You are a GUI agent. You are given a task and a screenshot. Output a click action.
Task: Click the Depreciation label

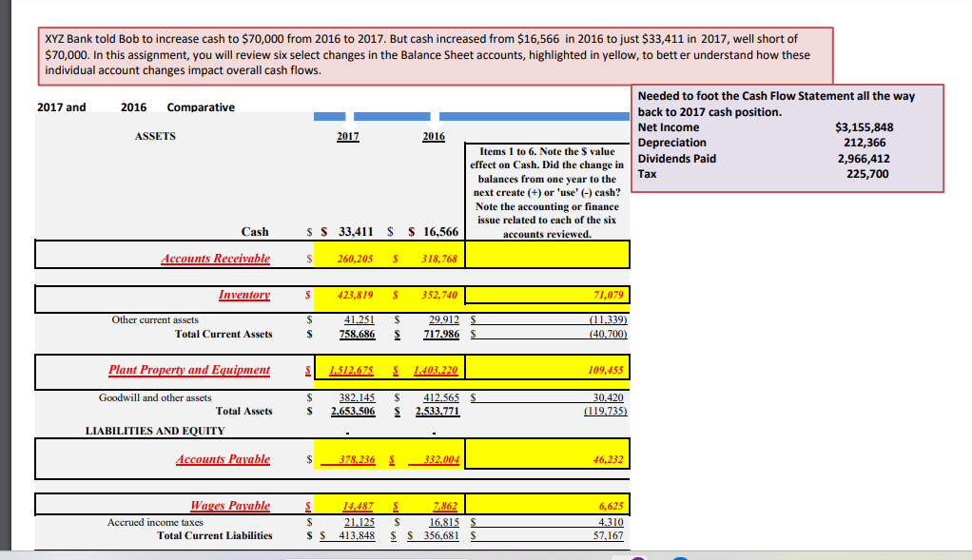pyautogui.click(x=672, y=143)
